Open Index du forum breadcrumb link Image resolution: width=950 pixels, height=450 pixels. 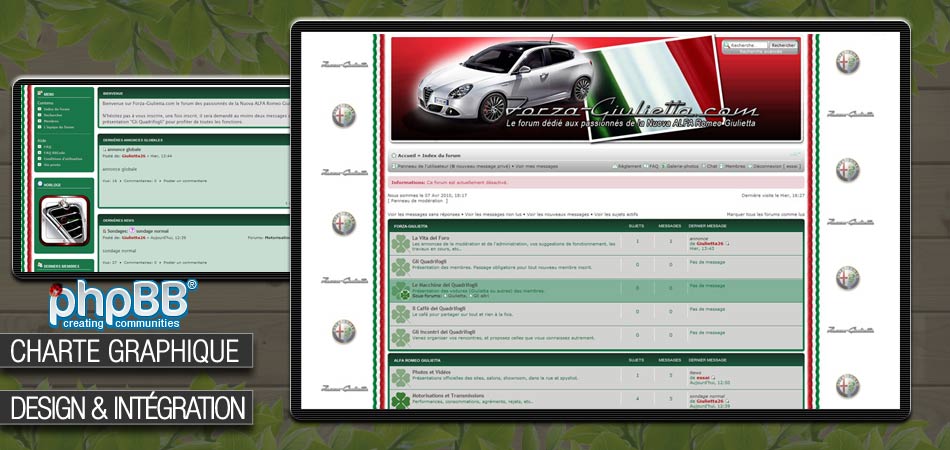[440, 156]
